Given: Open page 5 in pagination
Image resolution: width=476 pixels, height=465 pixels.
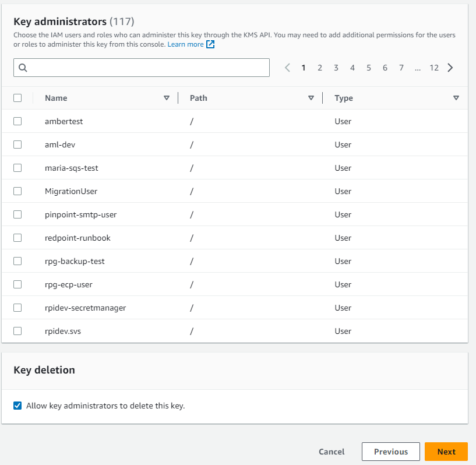Looking at the screenshot, I should [x=369, y=68].
